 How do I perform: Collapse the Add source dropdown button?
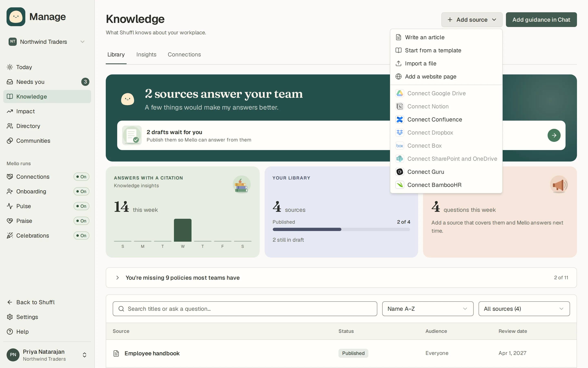(472, 19)
